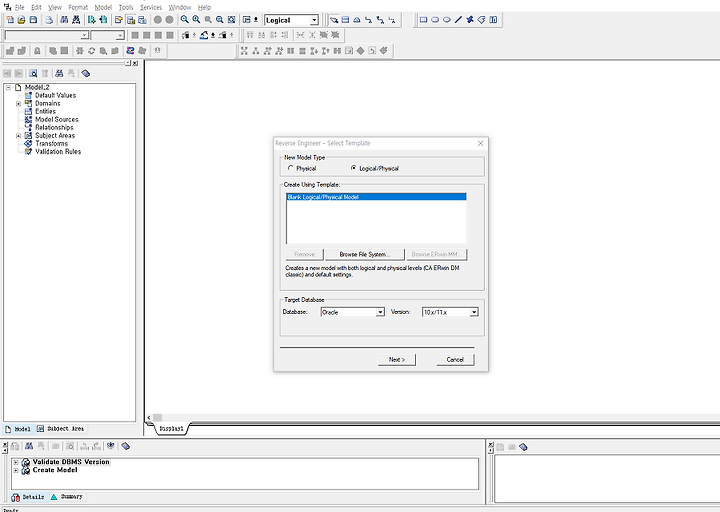Open the Logical model level dropdown
The width and height of the screenshot is (720, 512).
click(314, 20)
